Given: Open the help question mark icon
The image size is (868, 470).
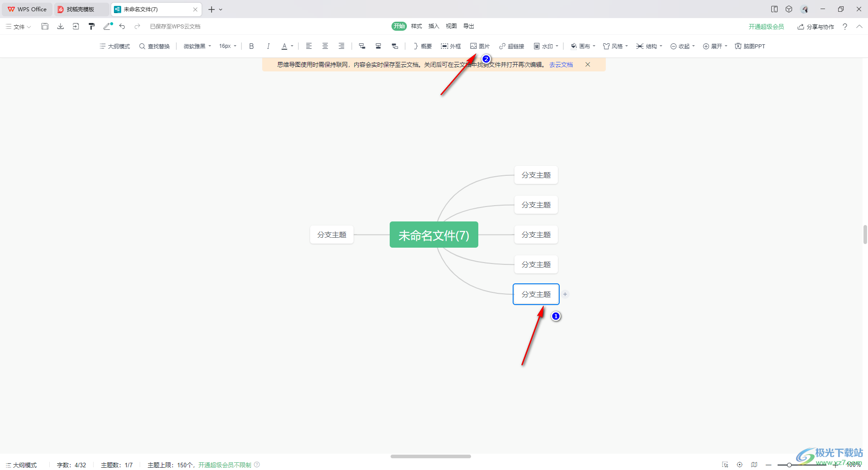Looking at the screenshot, I should click(844, 27).
